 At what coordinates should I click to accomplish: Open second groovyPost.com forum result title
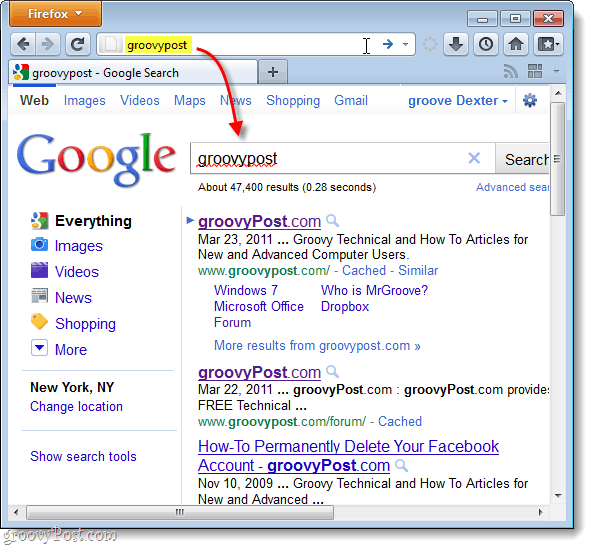259,372
